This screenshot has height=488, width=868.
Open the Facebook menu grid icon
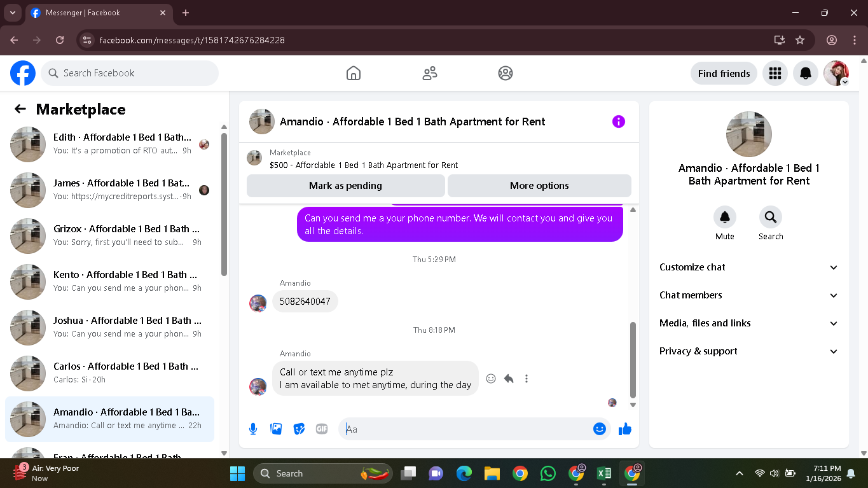point(775,73)
